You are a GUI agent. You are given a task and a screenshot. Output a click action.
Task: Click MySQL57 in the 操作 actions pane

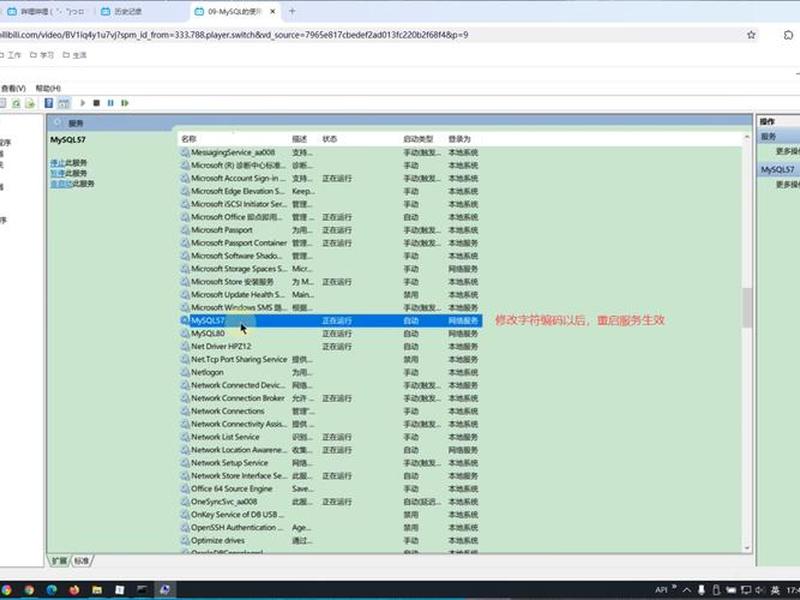pos(778,169)
